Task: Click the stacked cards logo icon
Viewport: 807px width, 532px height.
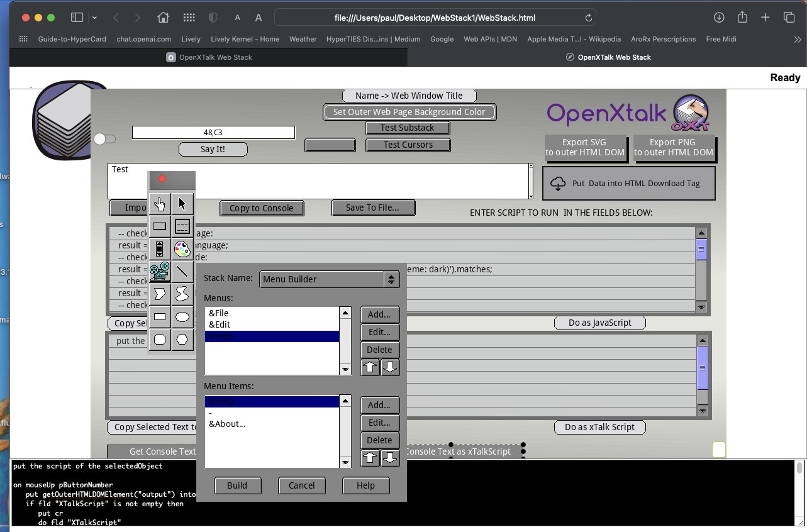Action: [62, 119]
